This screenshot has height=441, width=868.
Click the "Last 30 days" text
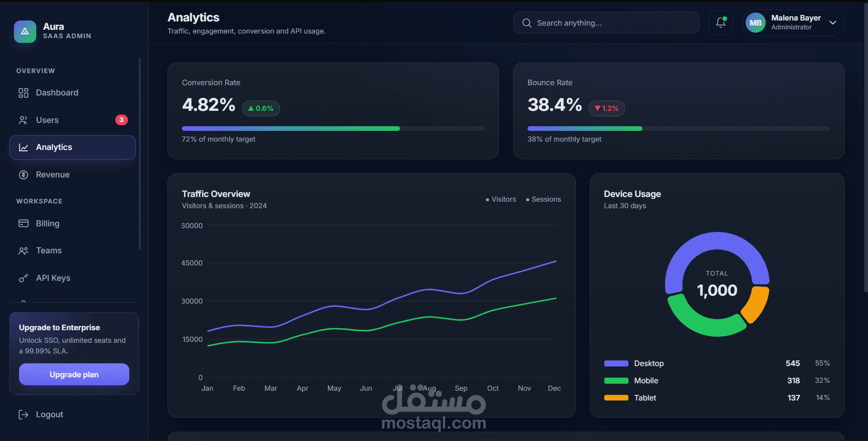(625, 206)
